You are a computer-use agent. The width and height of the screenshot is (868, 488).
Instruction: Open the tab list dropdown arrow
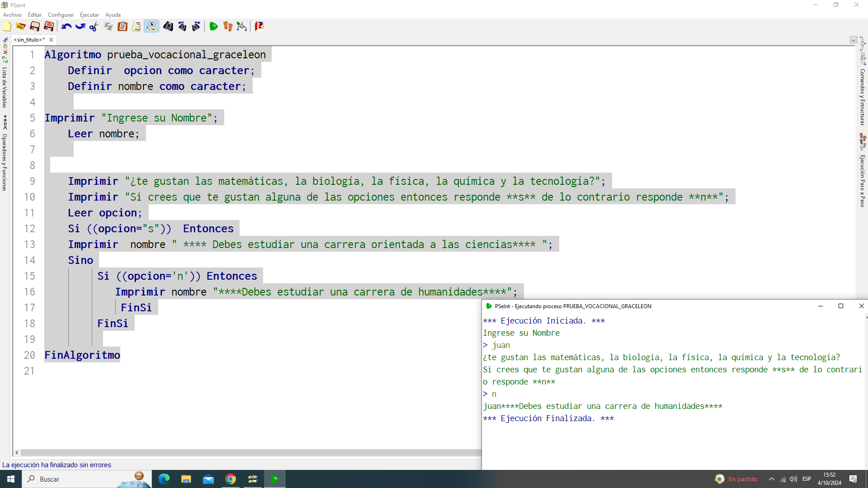[853, 40]
